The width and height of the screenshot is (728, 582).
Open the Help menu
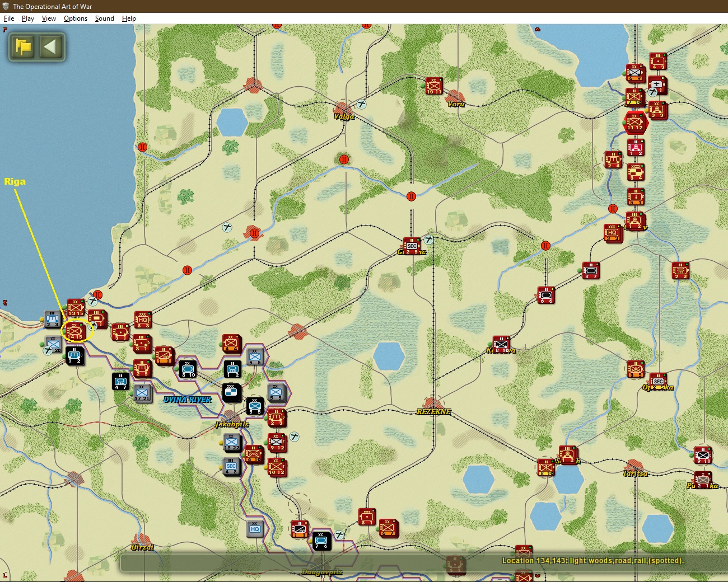[x=129, y=18]
